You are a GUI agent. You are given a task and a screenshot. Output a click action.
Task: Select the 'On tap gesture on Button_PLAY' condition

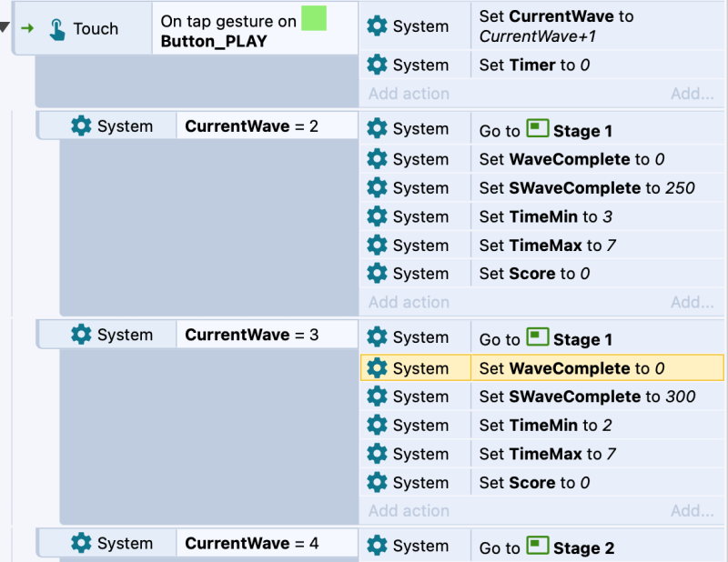click(x=255, y=28)
